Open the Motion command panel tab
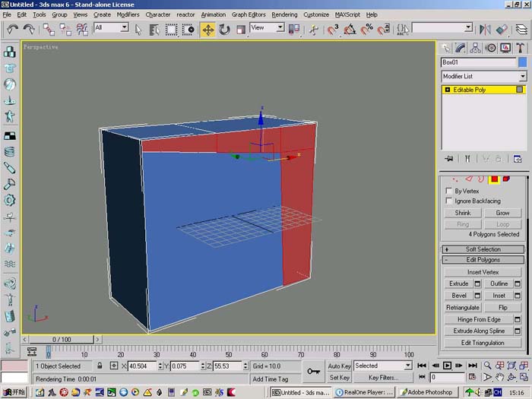 click(491, 48)
